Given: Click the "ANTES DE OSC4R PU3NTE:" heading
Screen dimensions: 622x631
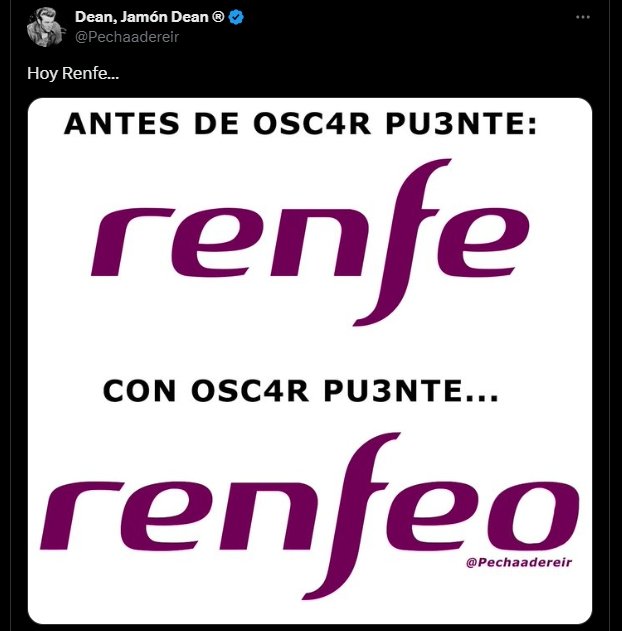Looking at the screenshot, I should point(300,125).
